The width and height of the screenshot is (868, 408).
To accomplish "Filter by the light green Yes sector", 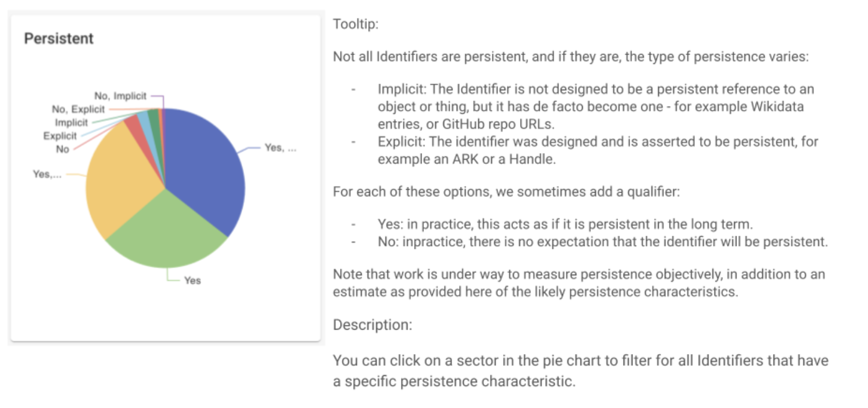I will [167, 236].
